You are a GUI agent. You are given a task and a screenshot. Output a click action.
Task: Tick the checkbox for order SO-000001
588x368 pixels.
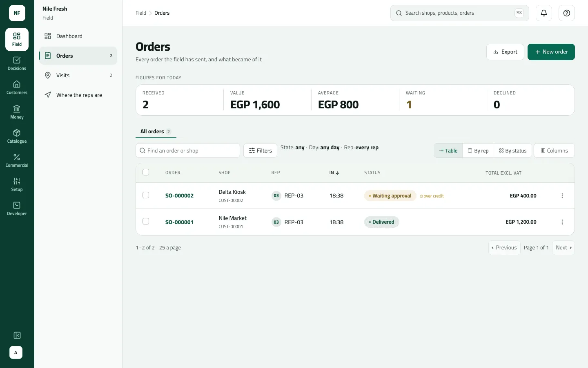[146, 221]
